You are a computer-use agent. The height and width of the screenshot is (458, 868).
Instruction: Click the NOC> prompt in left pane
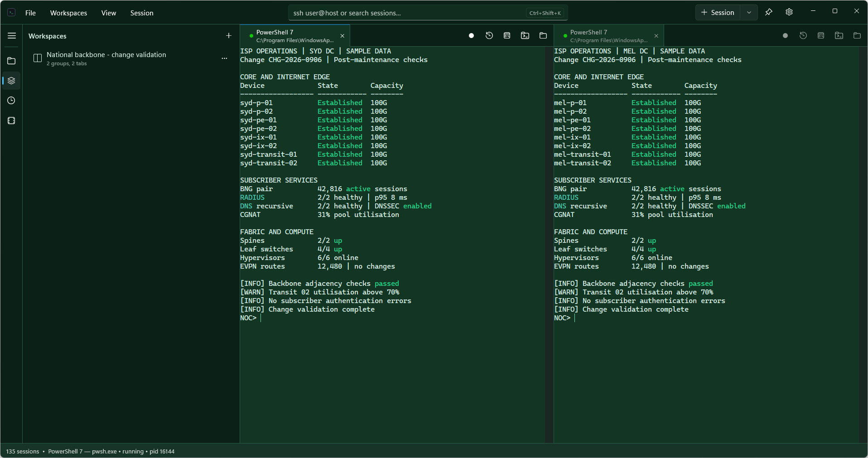click(x=248, y=318)
